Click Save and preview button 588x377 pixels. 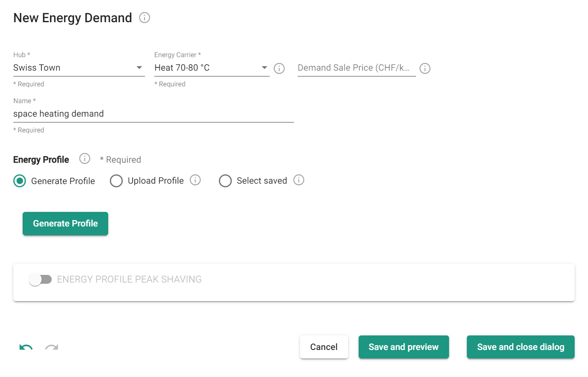click(x=403, y=347)
